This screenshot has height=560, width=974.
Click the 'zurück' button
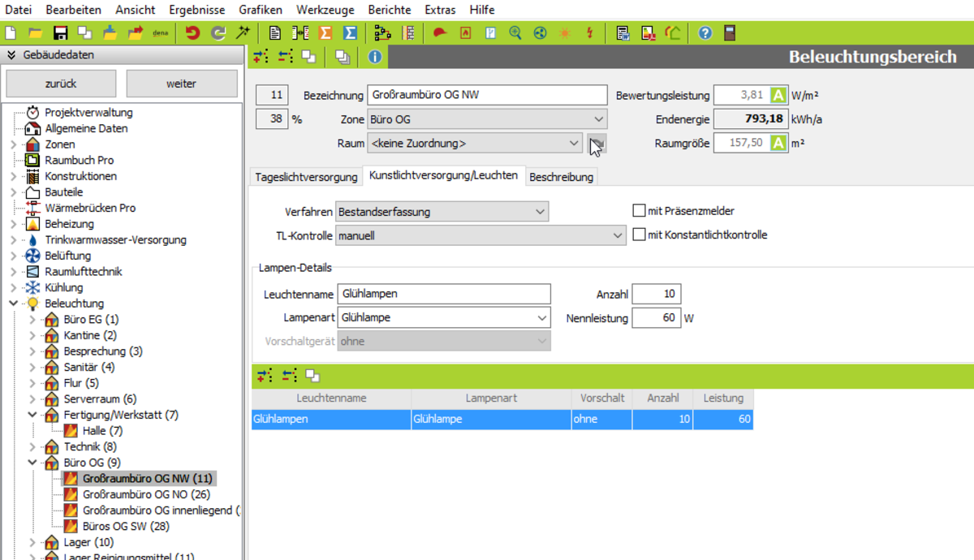coord(61,84)
